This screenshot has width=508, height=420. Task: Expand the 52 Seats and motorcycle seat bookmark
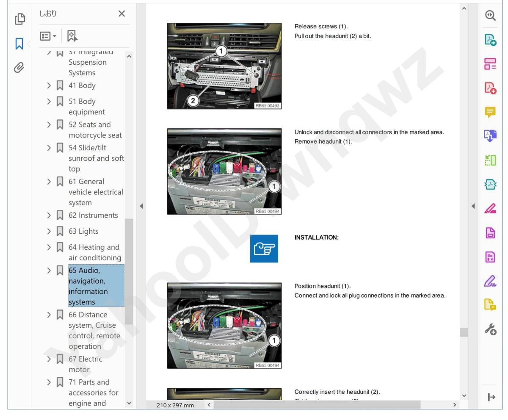[49, 125]
